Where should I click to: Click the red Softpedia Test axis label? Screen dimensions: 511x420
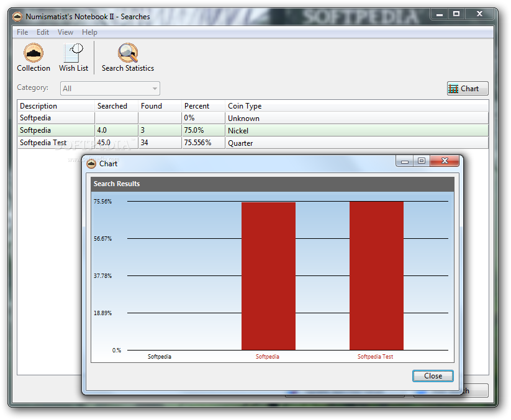pyautogui.click(x=375, y=357)
